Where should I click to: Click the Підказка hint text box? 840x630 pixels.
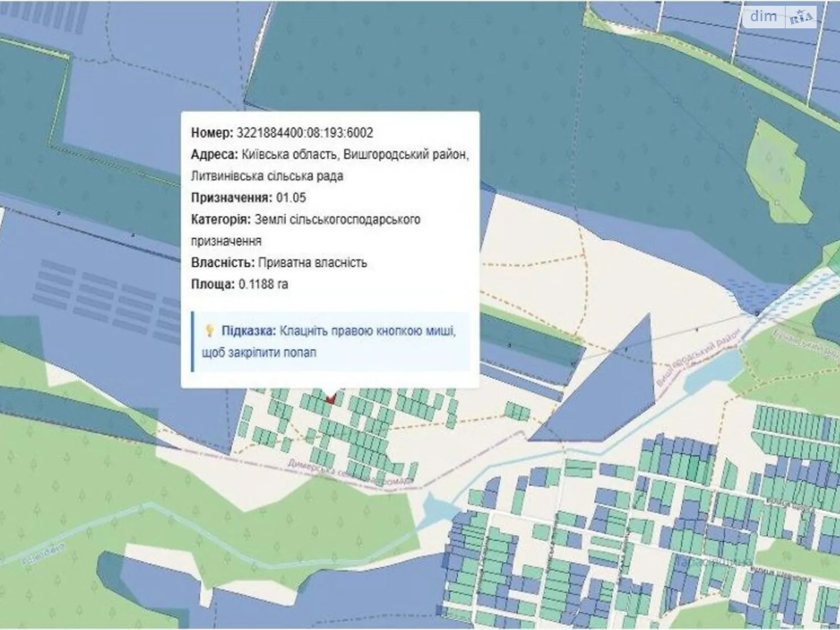(x=331, y=342)
